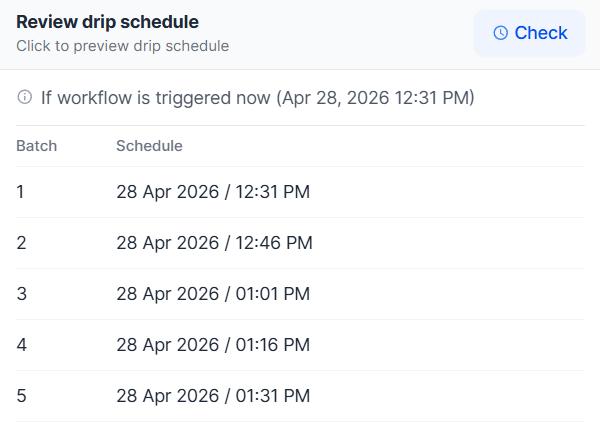
Task: Click the "(Apr 28, 2026 12:31 PM)" trigger timestamp
Action: pos(376,98)
